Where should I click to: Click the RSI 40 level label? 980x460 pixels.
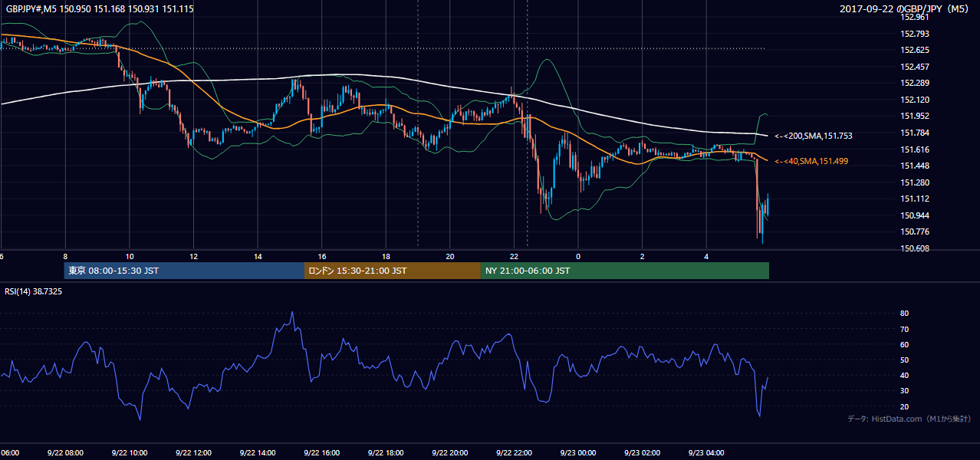[904, 375]
